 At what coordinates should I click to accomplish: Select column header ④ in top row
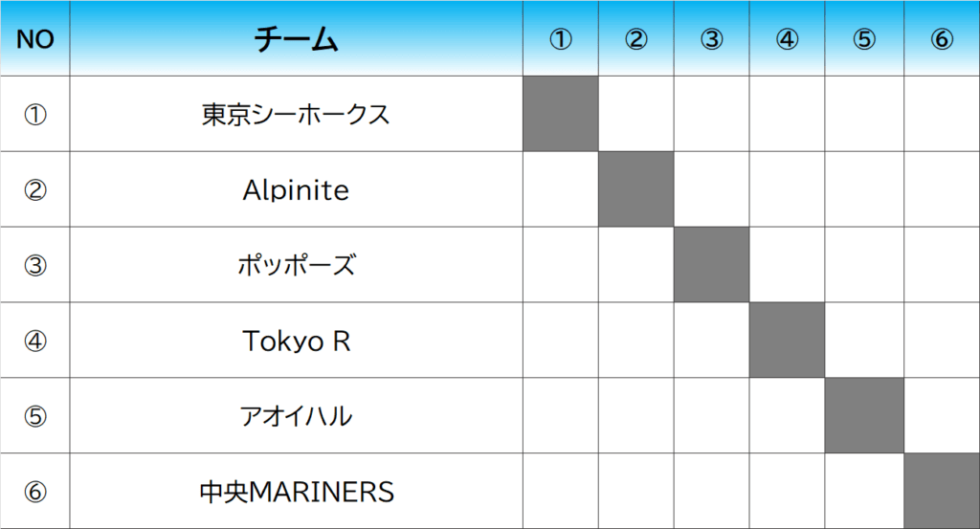tap(787, 39)
